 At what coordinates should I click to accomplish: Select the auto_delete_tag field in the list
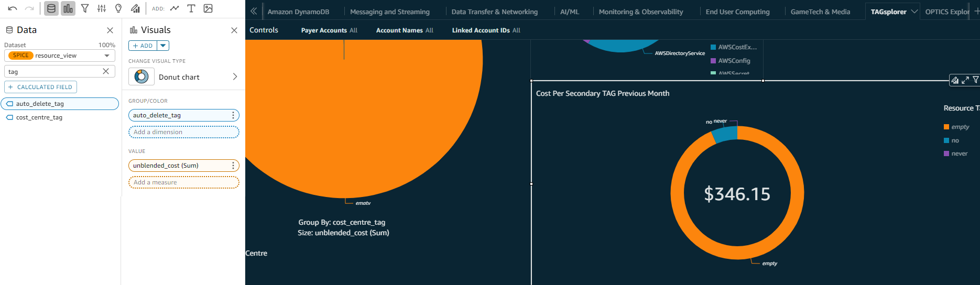click(x=60, y=104)
